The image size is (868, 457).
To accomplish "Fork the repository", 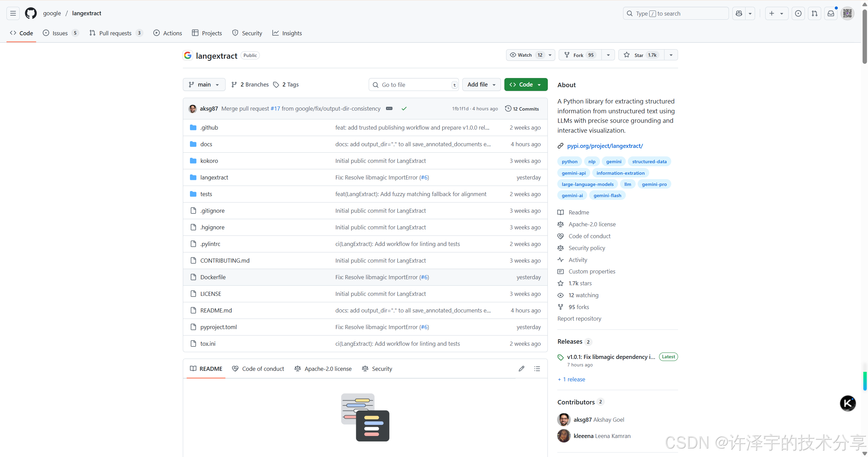I will click(x=580, y=55).
